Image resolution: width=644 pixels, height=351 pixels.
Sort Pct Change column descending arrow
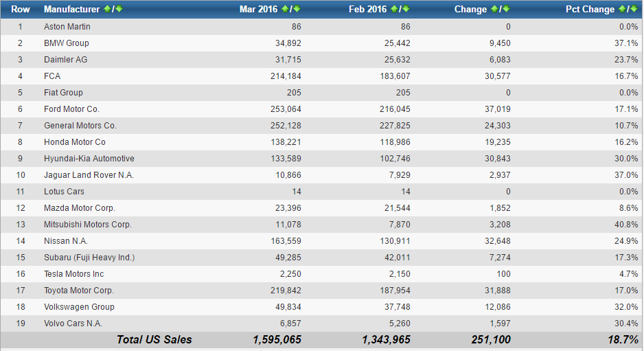(x=634, y=9)
